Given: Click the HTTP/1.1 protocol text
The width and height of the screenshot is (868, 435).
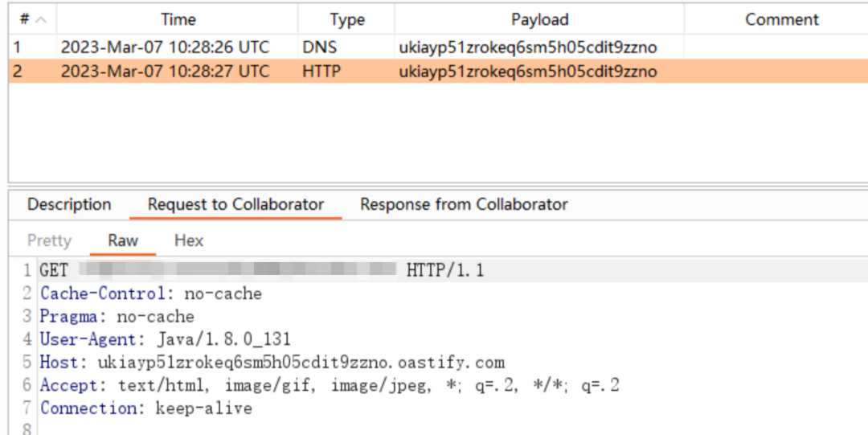Looking at the screenshot, I should click(x=445, y=270).
